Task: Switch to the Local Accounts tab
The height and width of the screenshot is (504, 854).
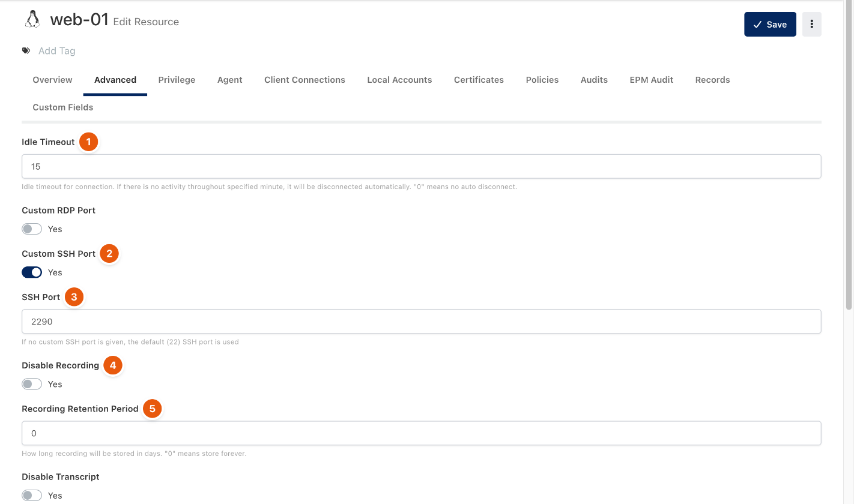Action: [x=399, y=80]
